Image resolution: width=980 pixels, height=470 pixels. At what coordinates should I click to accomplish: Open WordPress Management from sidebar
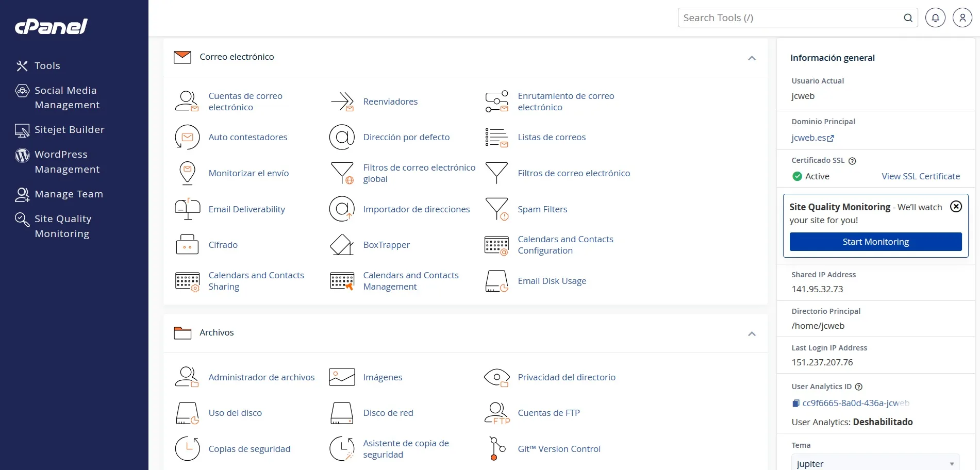tap(67, 161)
